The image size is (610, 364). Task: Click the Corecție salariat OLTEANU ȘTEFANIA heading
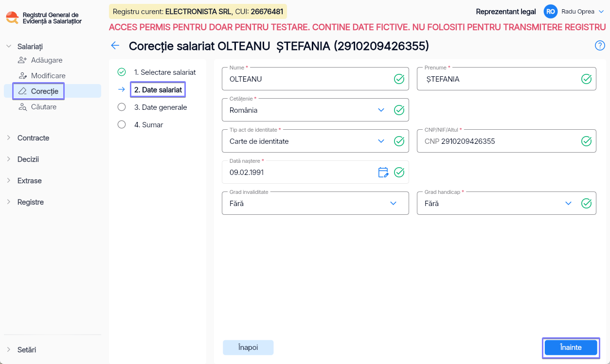point(279,46)
